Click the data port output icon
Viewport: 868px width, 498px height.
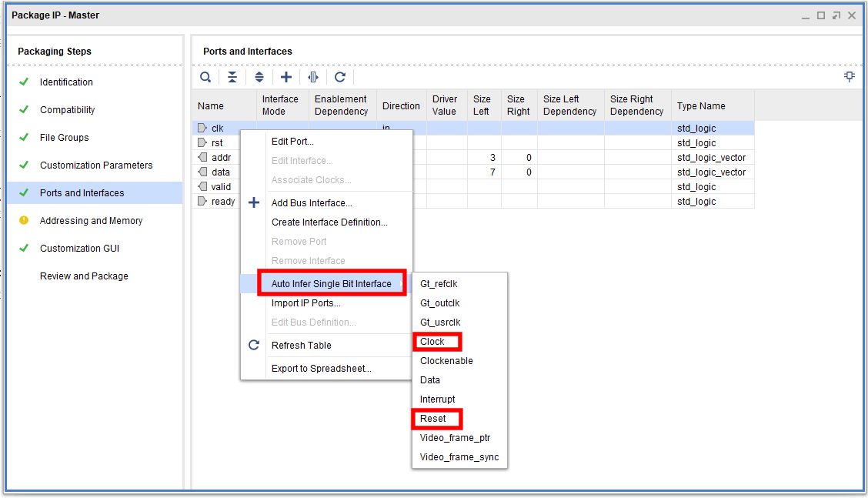coord(202,172)
